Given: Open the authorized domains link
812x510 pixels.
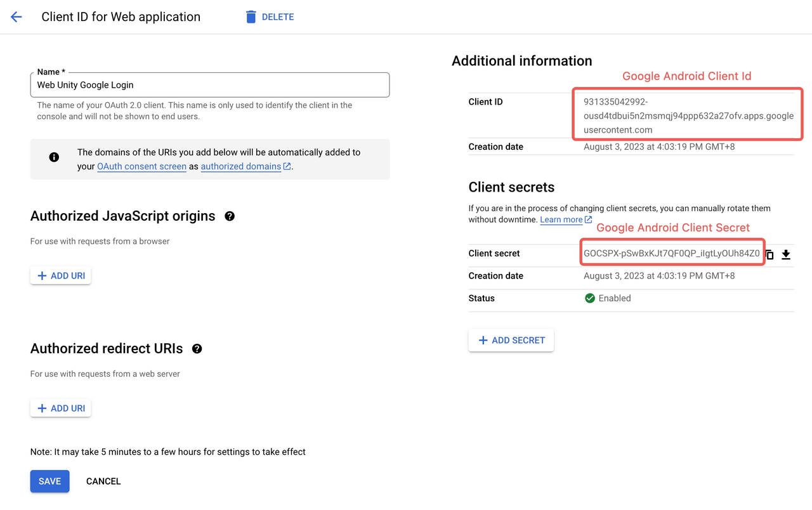Looking at the screenshot, I should (x=246, y=166).
